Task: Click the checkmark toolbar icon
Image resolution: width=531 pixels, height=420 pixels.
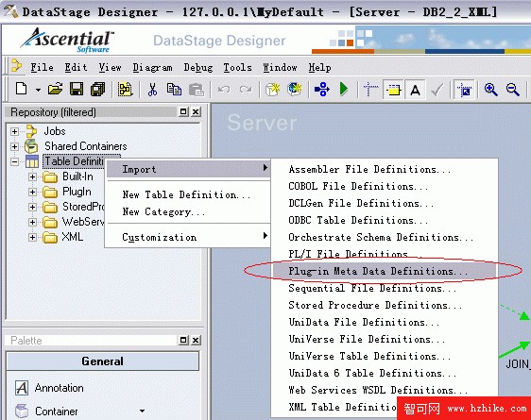Action: (x=437, y=90)
